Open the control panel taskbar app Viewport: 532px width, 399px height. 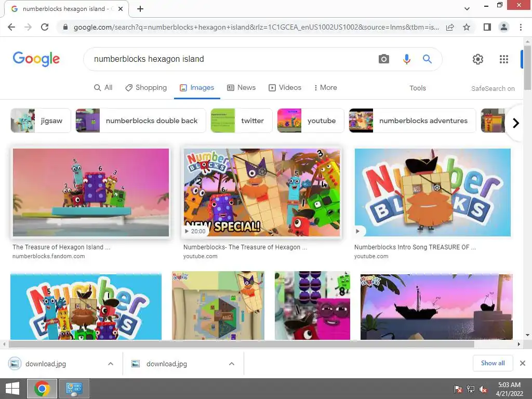pos(74,389)
